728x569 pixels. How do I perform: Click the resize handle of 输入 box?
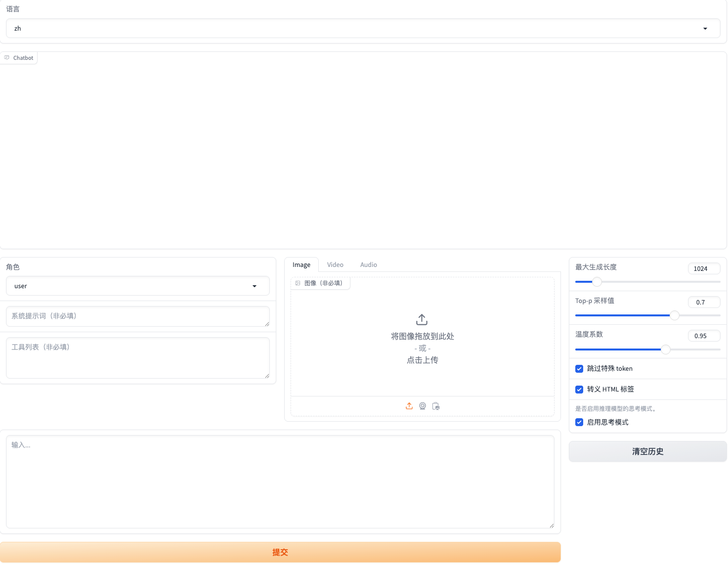click(552, 525)
